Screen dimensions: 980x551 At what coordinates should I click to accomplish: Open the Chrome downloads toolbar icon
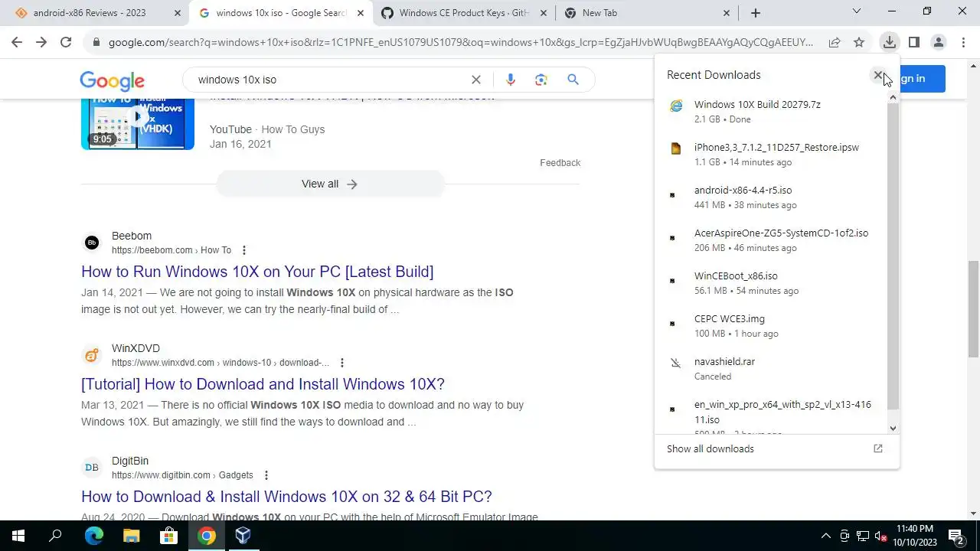(889, 43)
